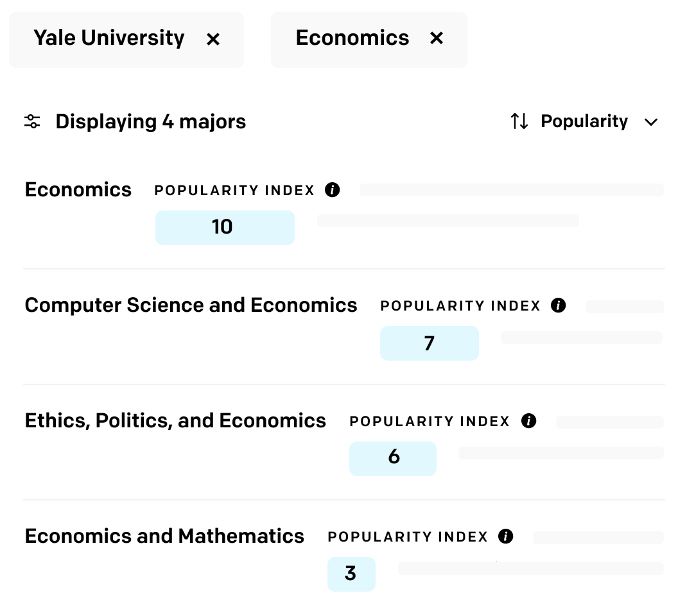Click the popularity score 3 badge
Image resolution: width=678 pixels, height=616 pixels.
[x=351, y=574]
